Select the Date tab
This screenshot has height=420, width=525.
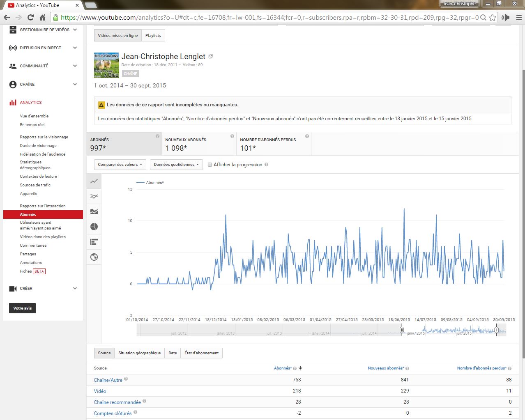coord(173,353)
